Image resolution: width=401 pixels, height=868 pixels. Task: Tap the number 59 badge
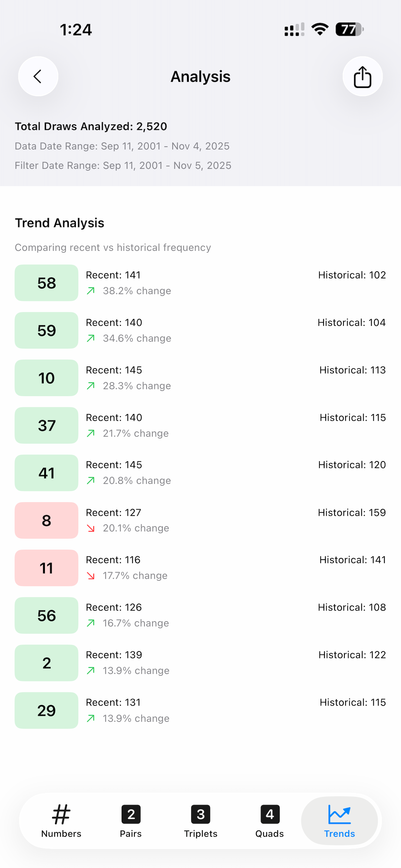(47, 330)
